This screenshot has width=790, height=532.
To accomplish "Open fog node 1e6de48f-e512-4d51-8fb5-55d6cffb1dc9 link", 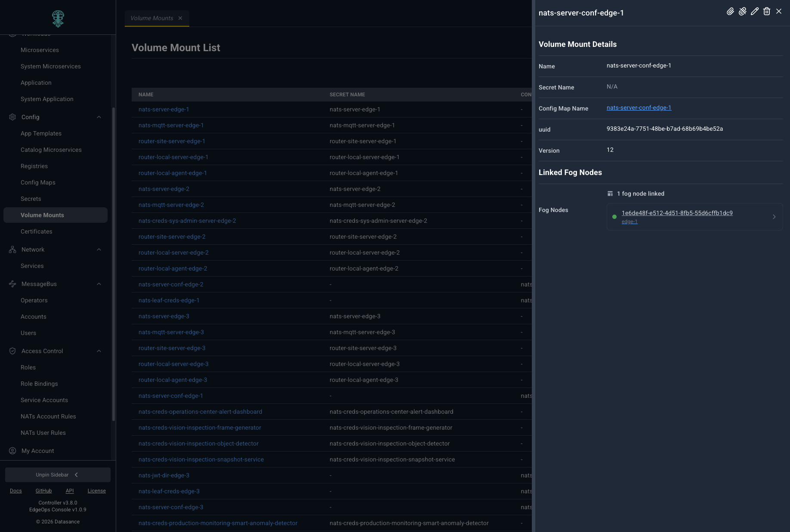I will pyautogui.click(x=677, y=213).
